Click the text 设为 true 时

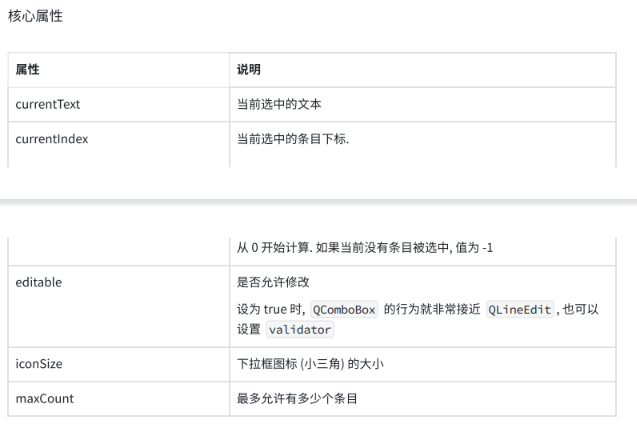(271, 309)
